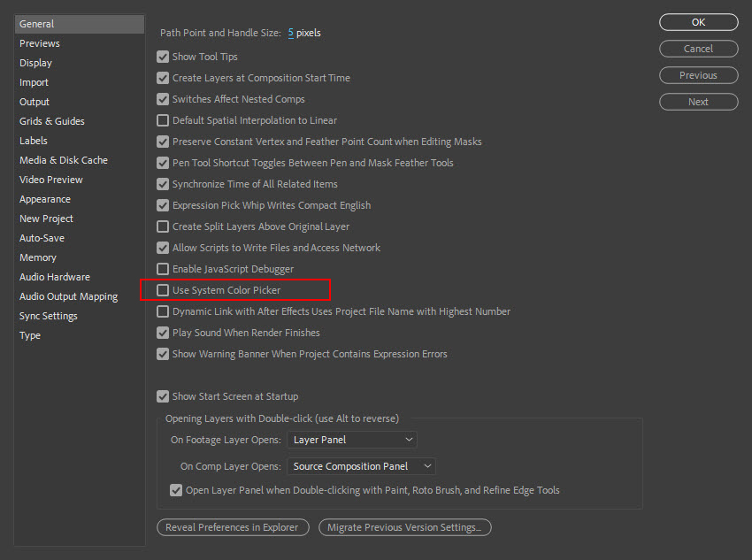752x560 pixels.
Task: Toggle Enable JavaScript Debugger checkbox
Action: click(163, 269)
